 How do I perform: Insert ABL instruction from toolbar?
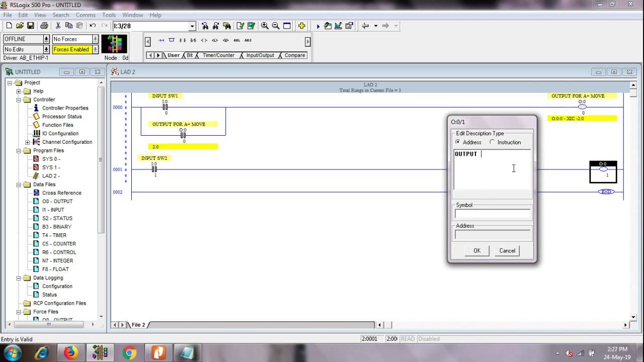pos(236,40)
